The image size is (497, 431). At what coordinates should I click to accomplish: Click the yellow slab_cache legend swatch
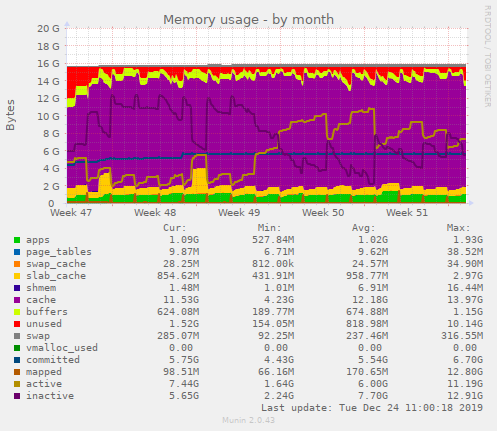[x=17, y=276]
